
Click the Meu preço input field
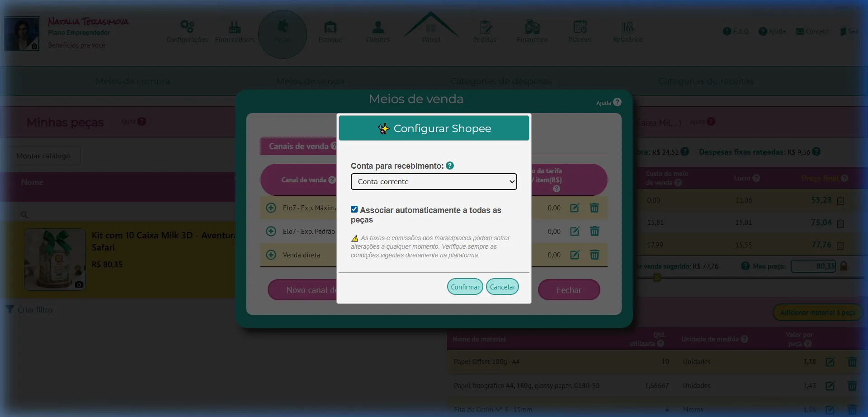tap(813, 266)
